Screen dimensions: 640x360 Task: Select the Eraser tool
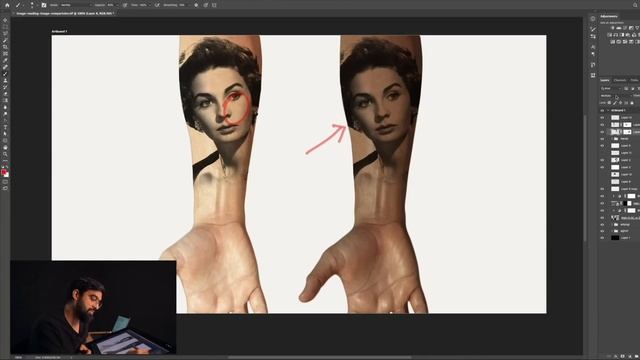[5, 94]
